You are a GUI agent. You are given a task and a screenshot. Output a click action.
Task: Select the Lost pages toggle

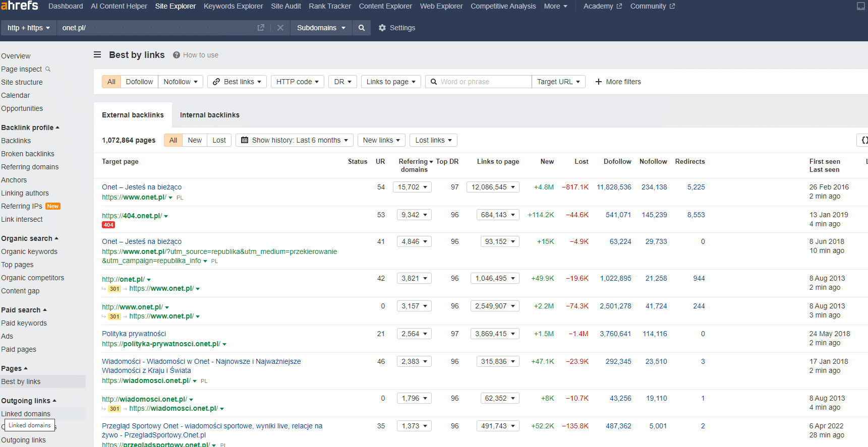tap(219, 140)
